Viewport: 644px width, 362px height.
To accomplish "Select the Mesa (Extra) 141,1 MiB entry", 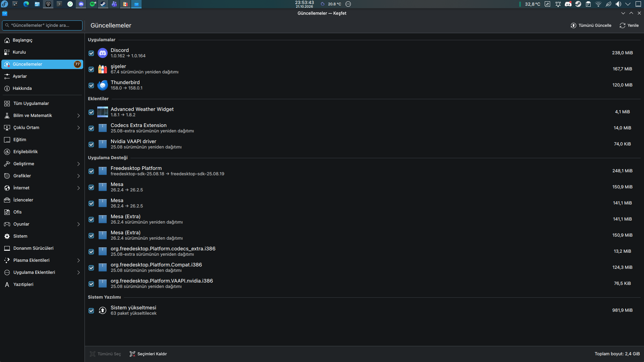I will click(364, 219).
